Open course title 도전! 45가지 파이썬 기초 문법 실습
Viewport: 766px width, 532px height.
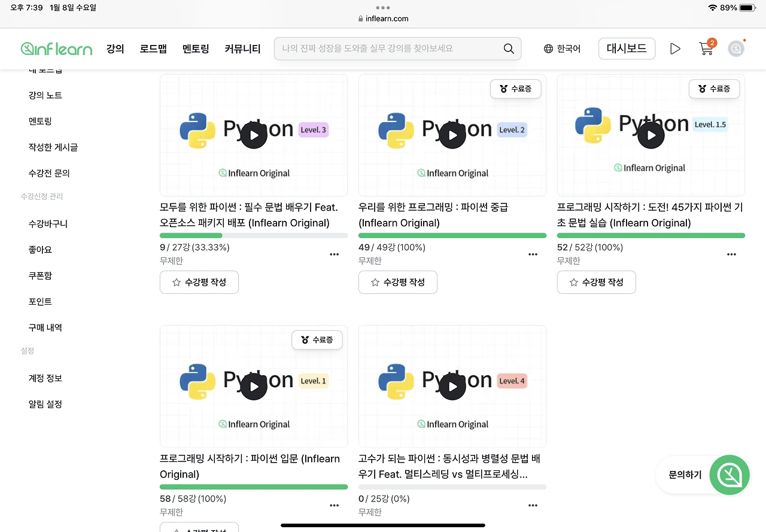click(650, 215)
